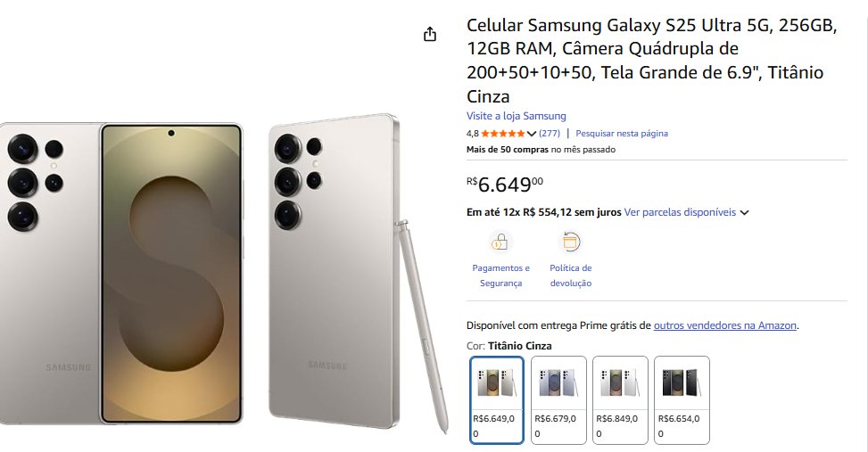Choose the black color variant priced R$6.654,00
This screenshot has width=868, height=452.
(682, 400)
